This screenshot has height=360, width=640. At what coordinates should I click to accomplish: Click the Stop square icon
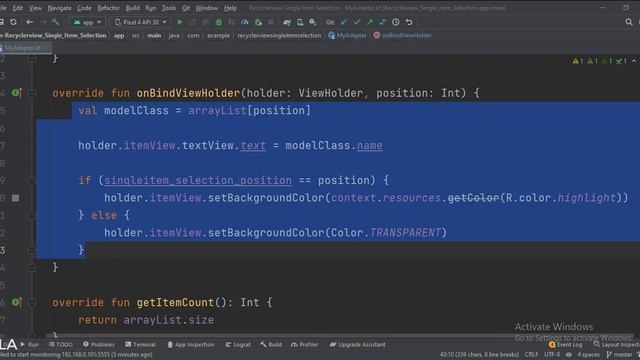(x=271, y=22)
